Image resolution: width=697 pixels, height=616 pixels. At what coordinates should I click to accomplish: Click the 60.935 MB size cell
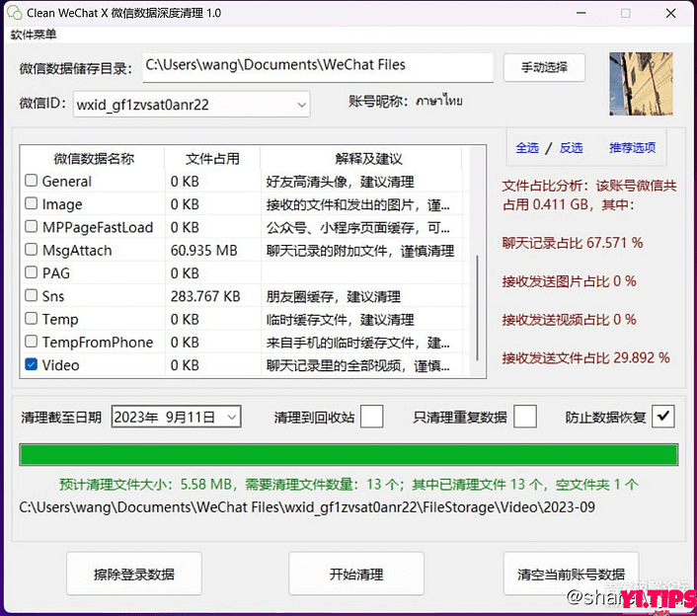coord(204,250)
